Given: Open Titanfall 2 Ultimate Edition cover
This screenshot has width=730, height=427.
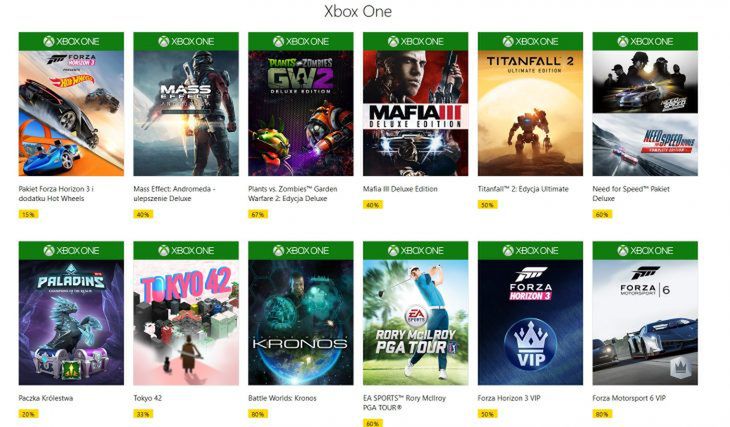Looking at the screenshot, I should coord(530,113).
